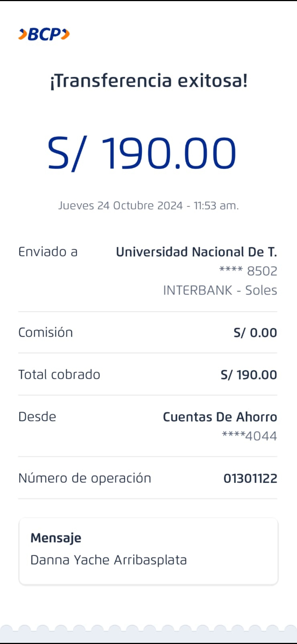Click the Comisión label
The image size is (297, 644).
click(46, 332)
